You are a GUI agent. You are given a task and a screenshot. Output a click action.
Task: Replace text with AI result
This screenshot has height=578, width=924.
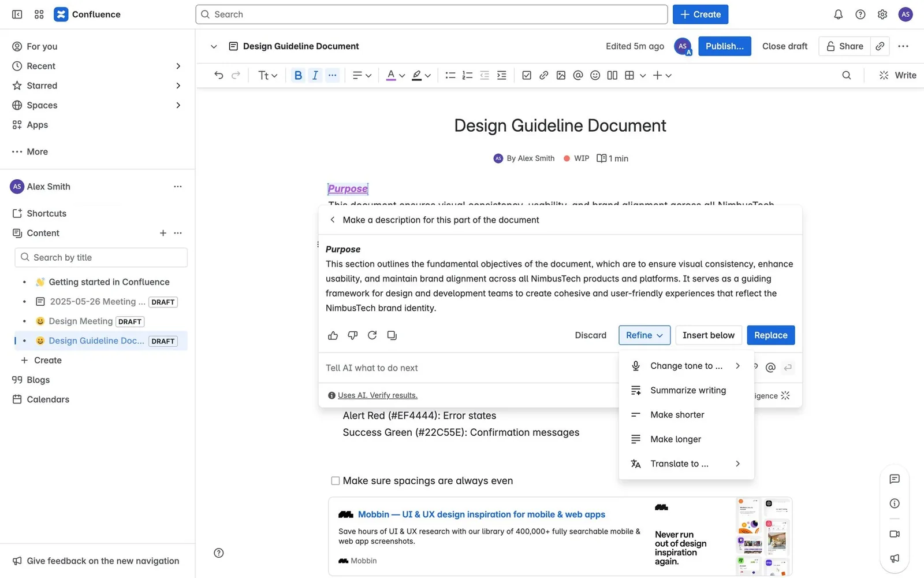tap(770, 335)
